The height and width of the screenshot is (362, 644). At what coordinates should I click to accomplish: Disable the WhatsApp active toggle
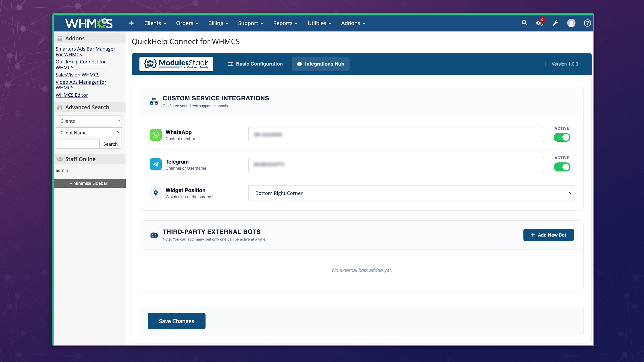click(562, 137)
